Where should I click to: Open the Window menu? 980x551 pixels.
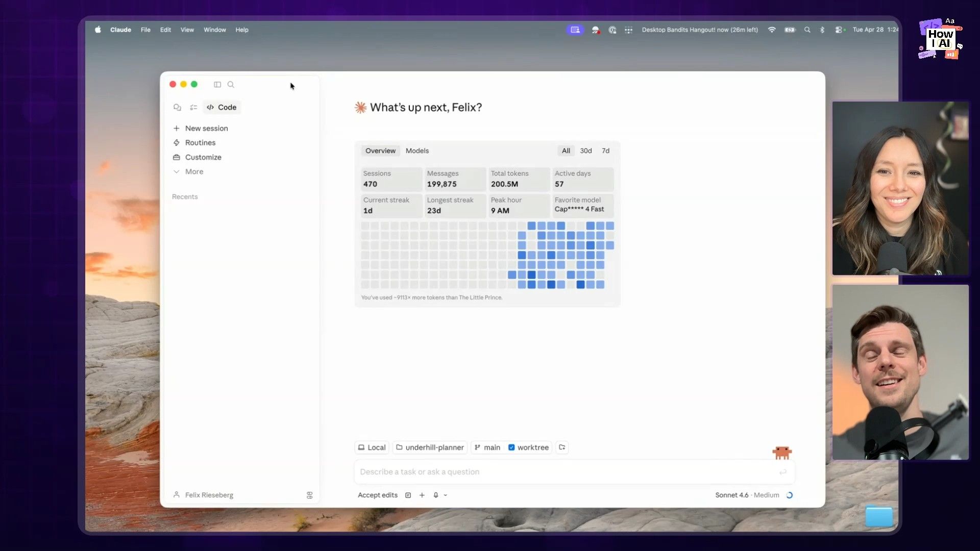click(215, 30)
